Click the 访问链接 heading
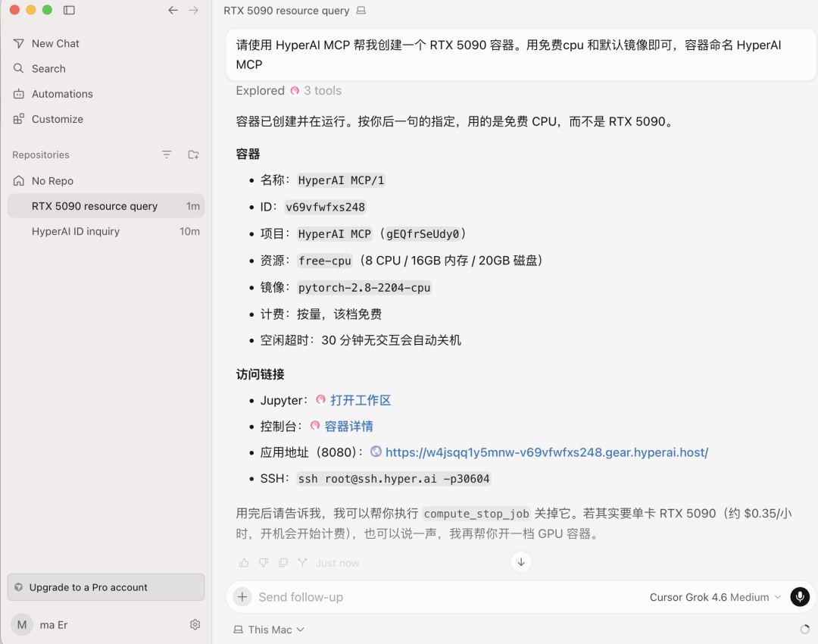 (260, 374)
